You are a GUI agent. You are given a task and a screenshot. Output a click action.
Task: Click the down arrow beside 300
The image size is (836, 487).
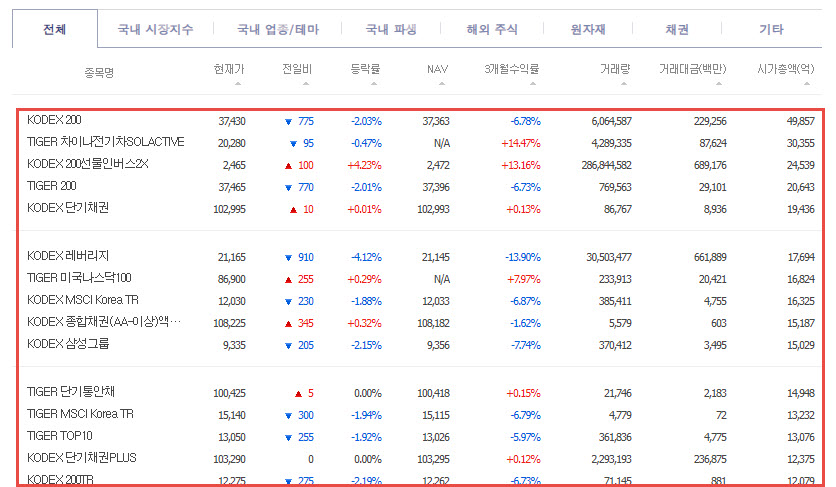click(288, 416)
